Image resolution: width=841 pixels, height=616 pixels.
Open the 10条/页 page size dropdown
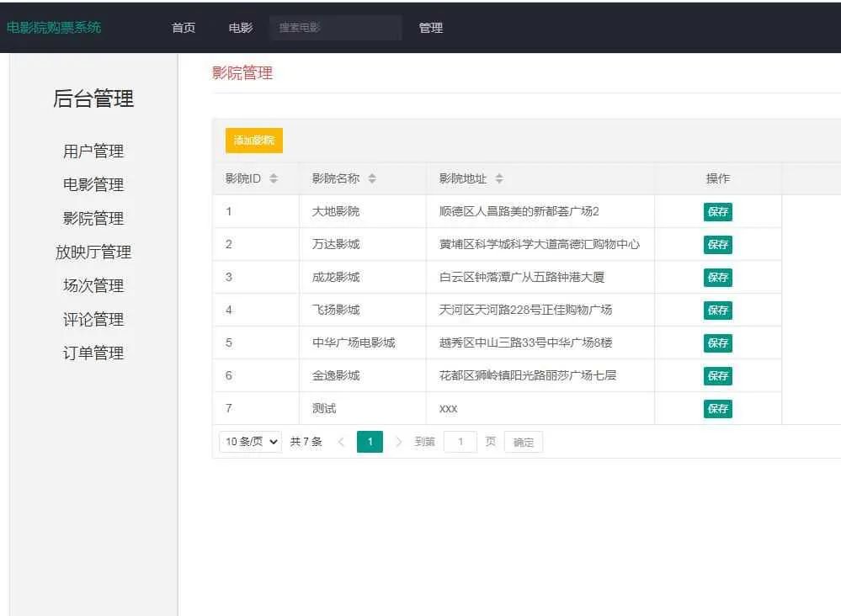(249, 441)
